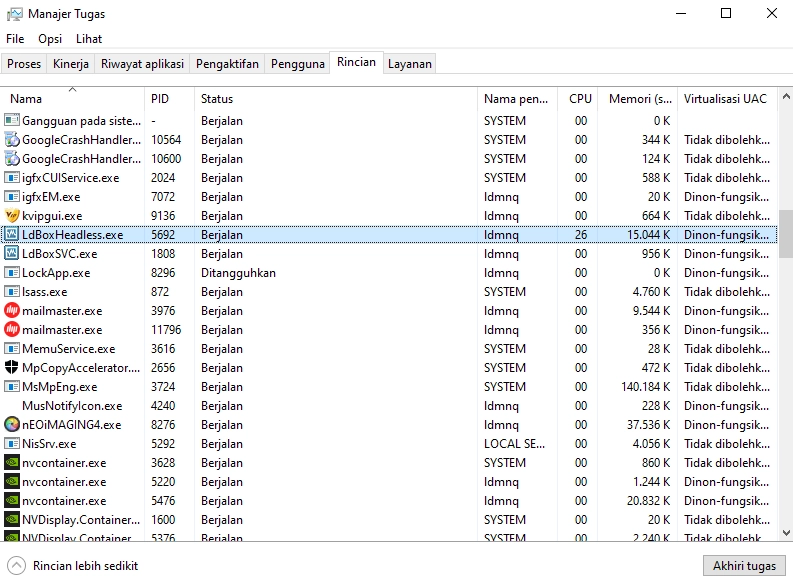Click the MemuService.exe icon
Viewport: 793px width, 586px height.
click(x=12, y=349)
